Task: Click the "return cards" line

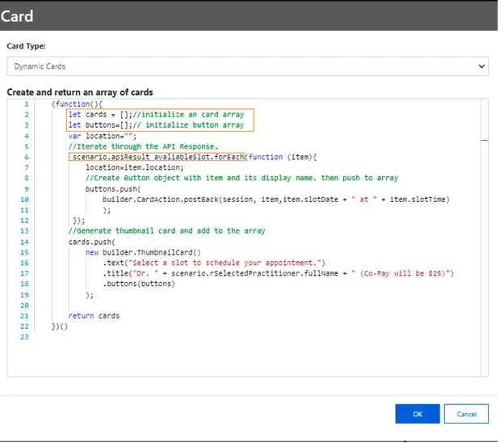Action: (94, 316)
